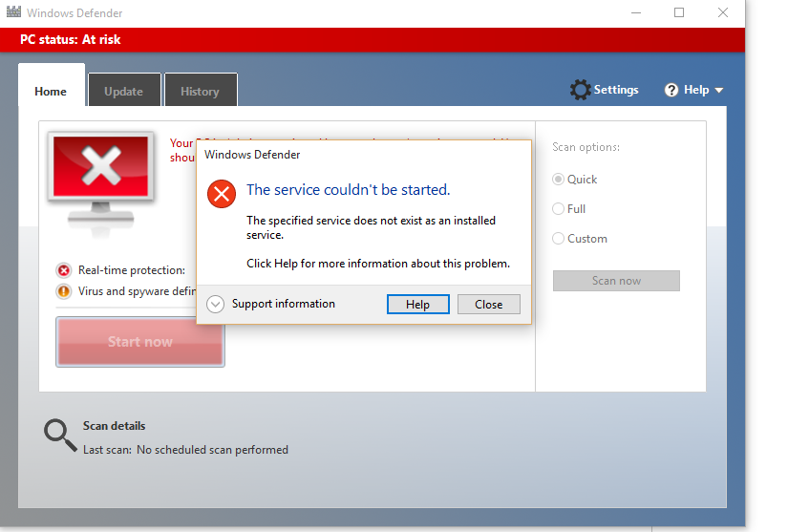Click the Start now button
The image size is (788, 532).
coord(140,342)
